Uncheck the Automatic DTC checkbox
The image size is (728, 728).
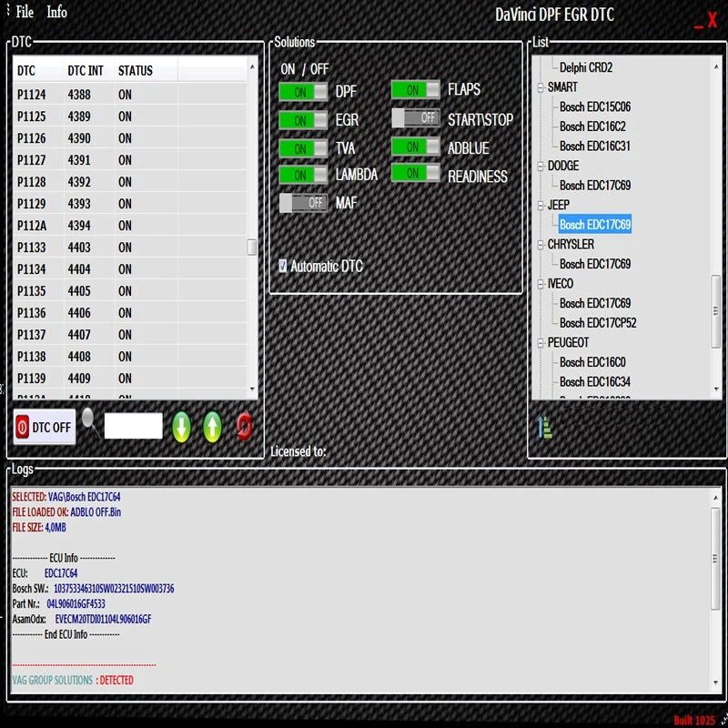[283, 265]
